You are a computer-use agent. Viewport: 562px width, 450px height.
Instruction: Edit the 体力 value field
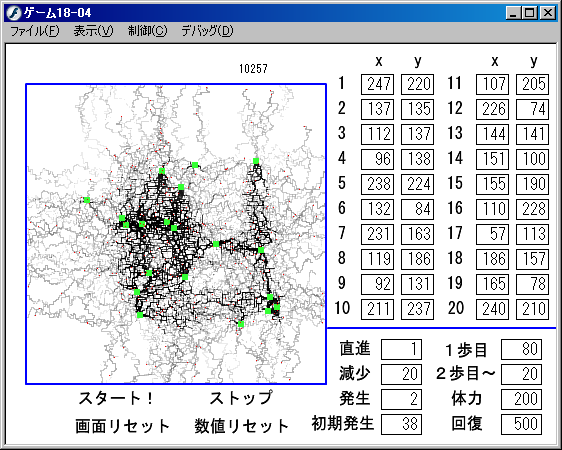coord(521,399)
